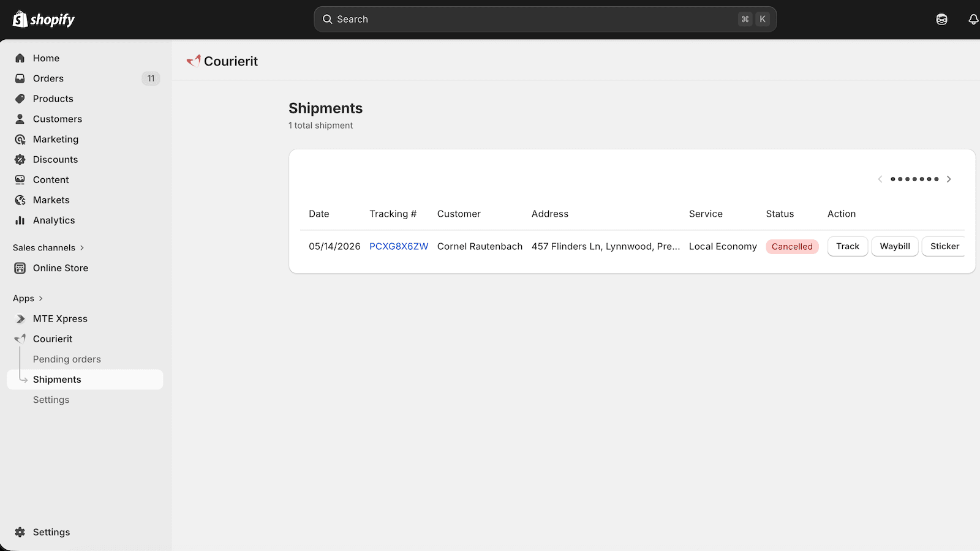Screen dimensions: 980x551
Task: Open the Waybill for Cornel Rautenbach
Action: tap(895, 246)
